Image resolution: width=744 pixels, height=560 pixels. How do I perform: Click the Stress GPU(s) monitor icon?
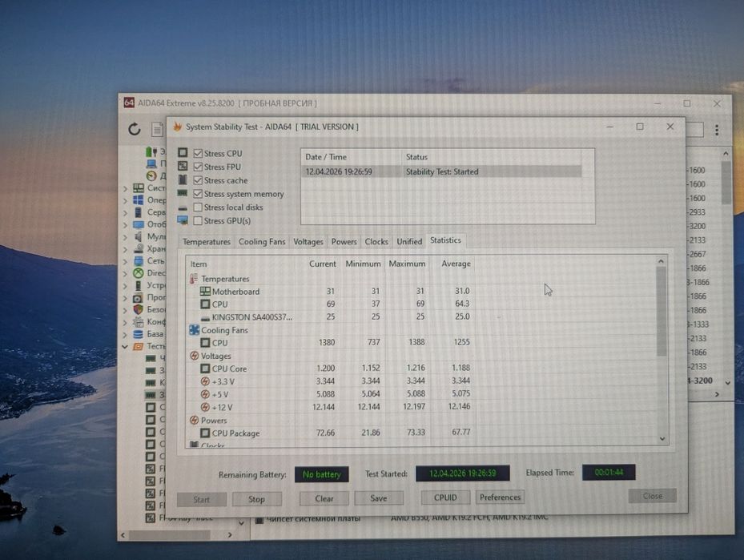pos(183,220)
